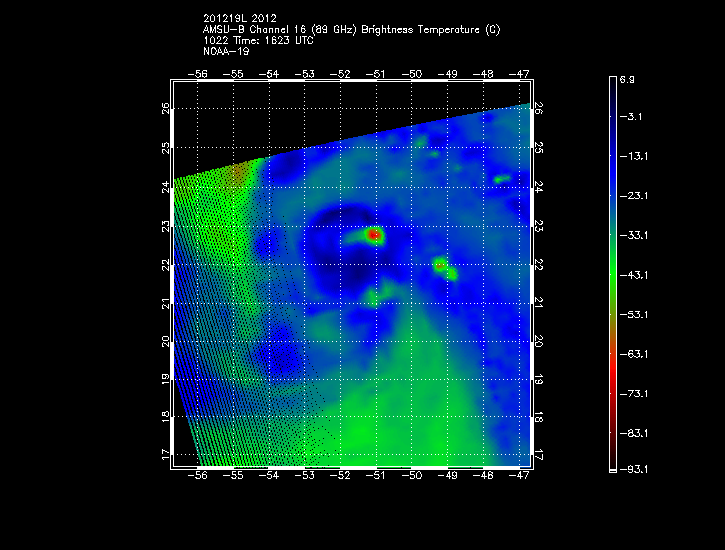Click the -47 longitude label on the bottom axis
Image resolution: width=725 pixels, height=550 pixels.
(x=519, y=478)
